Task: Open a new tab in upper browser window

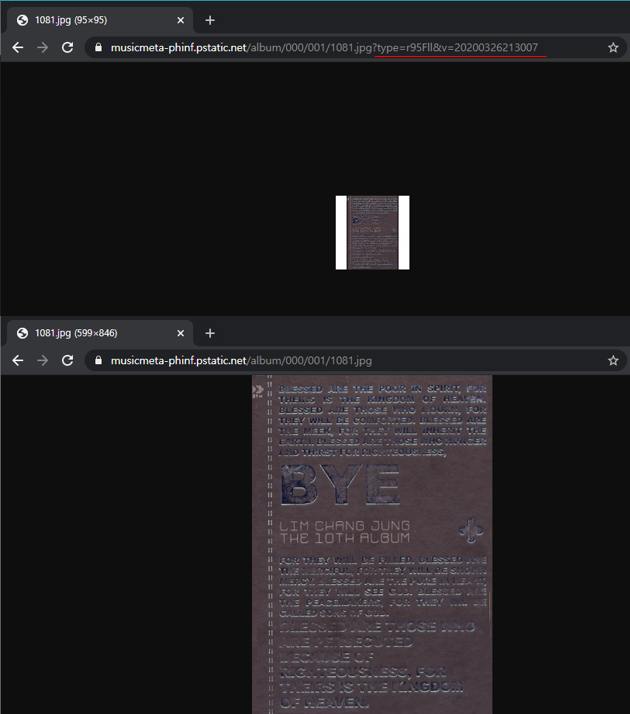Action: click(x=210, y=20)
